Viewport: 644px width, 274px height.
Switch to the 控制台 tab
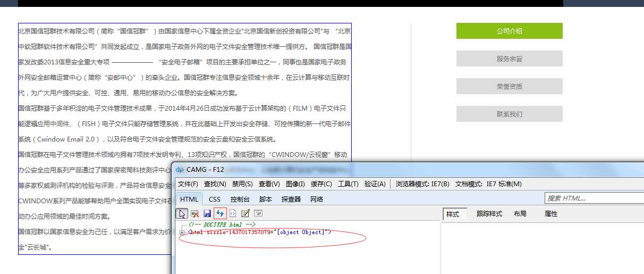click(240, 199)
